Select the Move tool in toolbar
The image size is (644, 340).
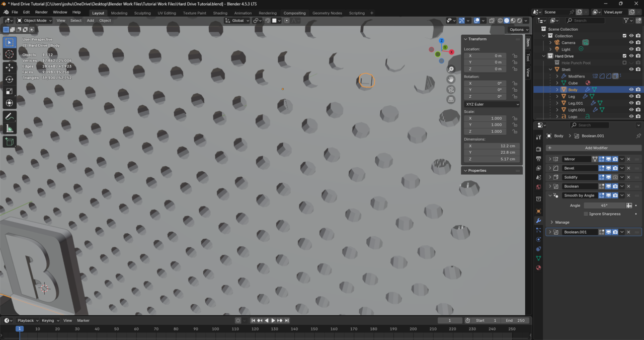pos(9,67)
